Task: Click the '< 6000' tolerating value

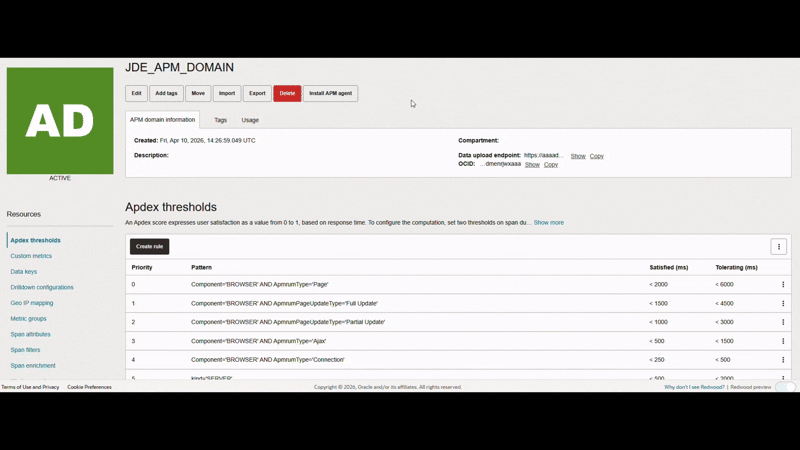Action: click(x=724, y=285)
